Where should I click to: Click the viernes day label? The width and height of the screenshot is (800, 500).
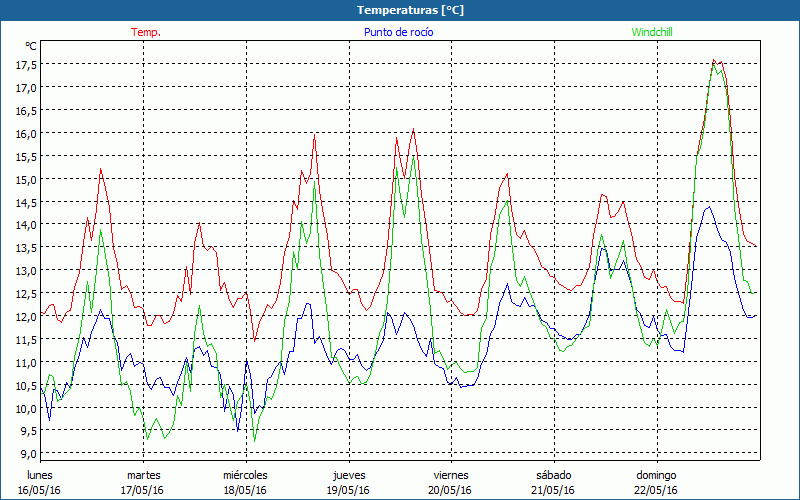click(450, 475)
